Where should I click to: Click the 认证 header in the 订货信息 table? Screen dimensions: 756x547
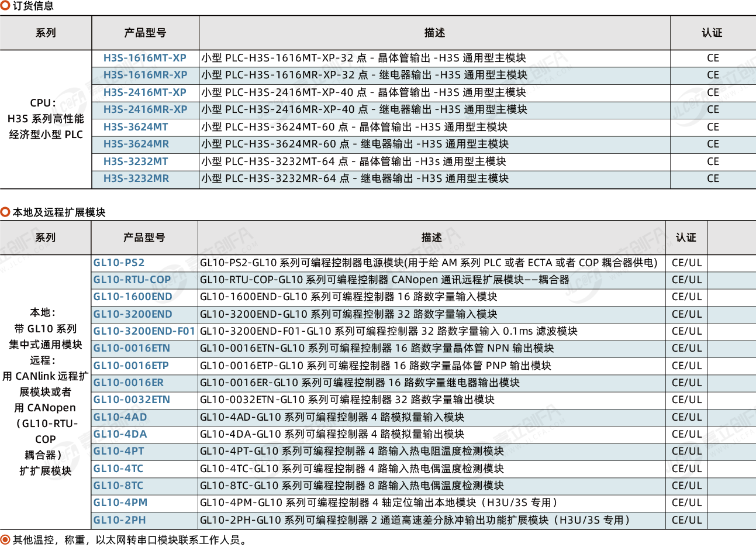712,33
